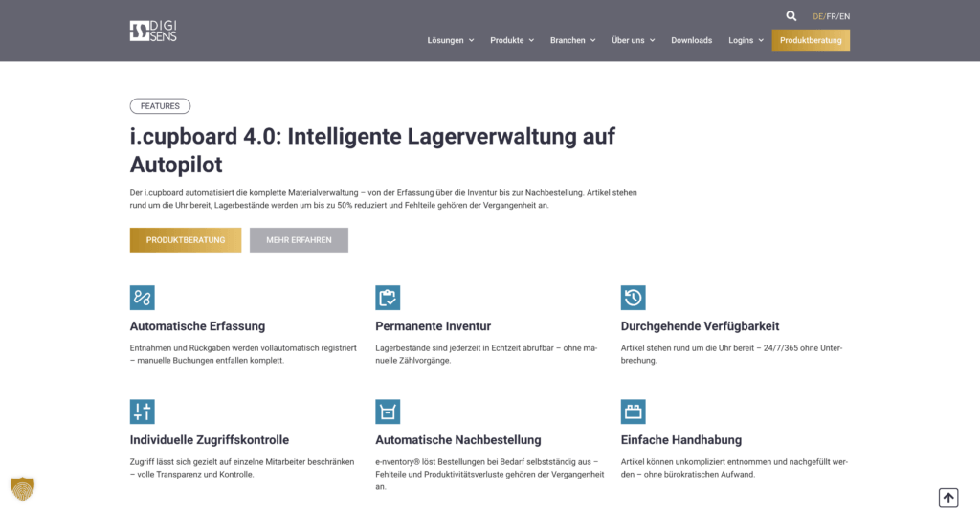Click the Automatische Erfassung feature icon

(x=142, y=298)
